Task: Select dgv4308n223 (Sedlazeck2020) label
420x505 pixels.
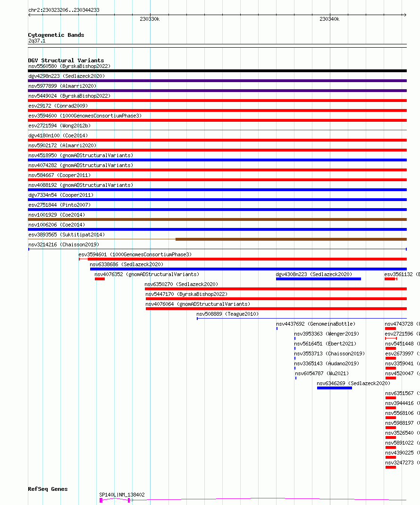Action: (x=314, y=274)
